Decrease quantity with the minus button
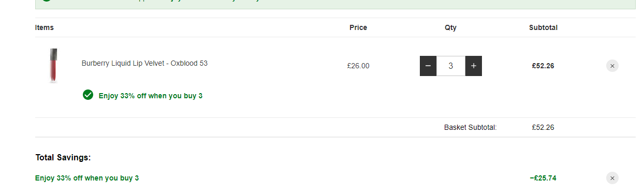The width and height of the screenshot is (644, 195). (428, 66)
